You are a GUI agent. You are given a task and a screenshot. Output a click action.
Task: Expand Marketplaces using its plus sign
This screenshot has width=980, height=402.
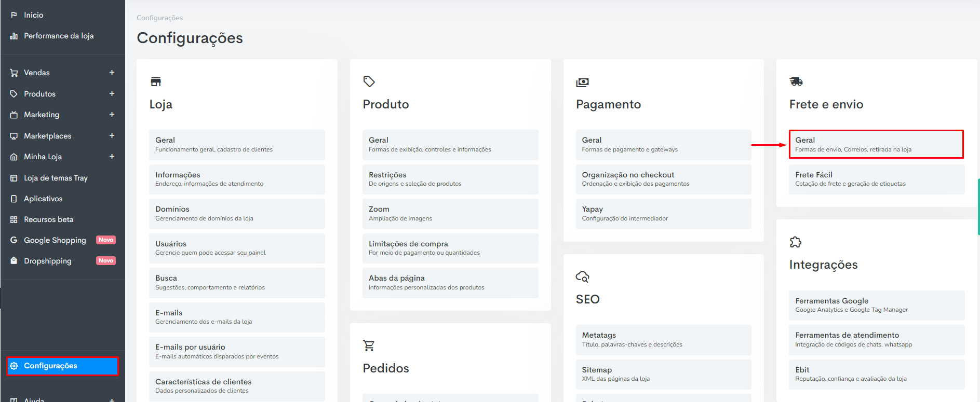point(112,136)
